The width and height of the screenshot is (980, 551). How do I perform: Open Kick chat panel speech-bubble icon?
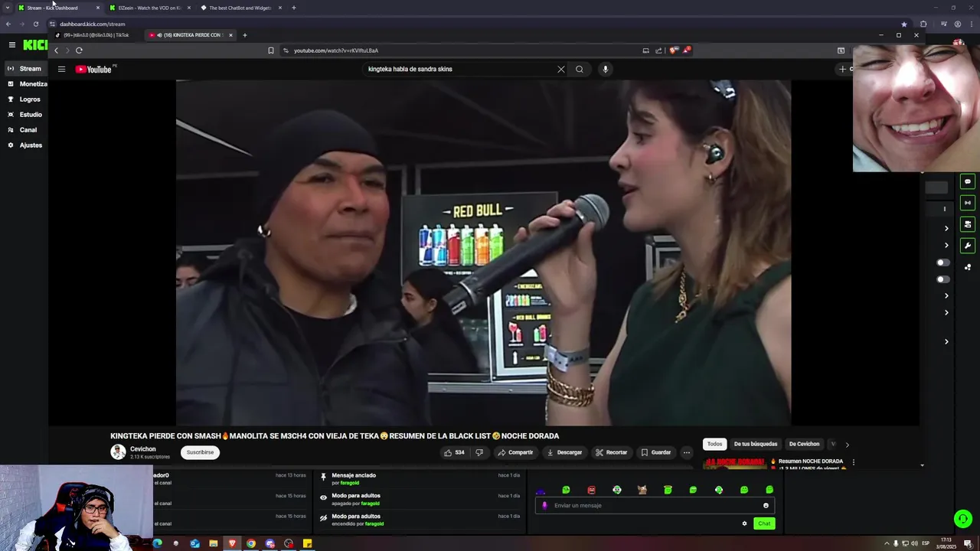click(x=968, y=181)
